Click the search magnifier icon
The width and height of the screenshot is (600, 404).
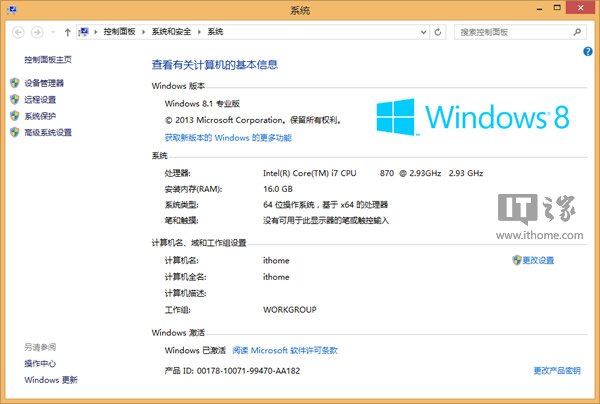[577, 32]
